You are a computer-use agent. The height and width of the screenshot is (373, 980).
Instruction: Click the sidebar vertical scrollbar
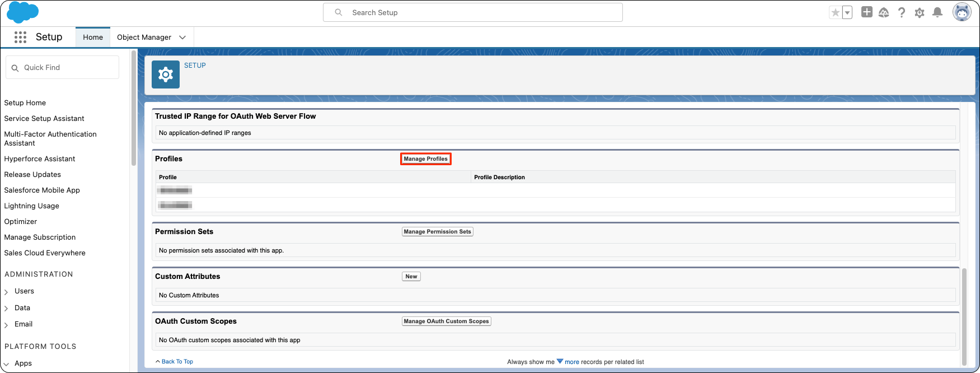tap(134, 108)
